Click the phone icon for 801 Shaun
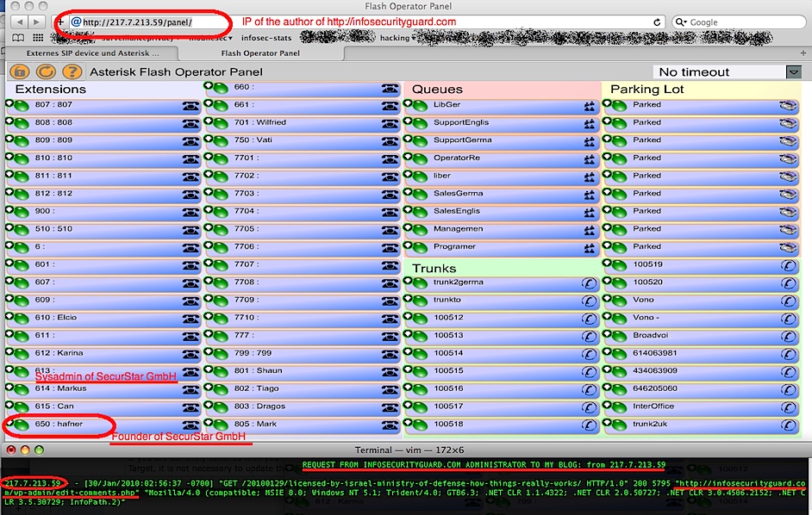 (390, 373)
